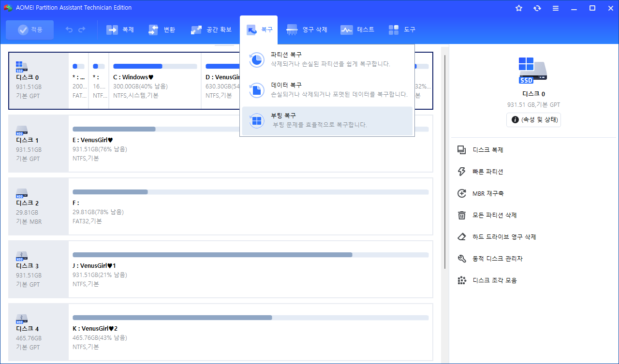Click the K: drive usage bar

tap(251, 318)
